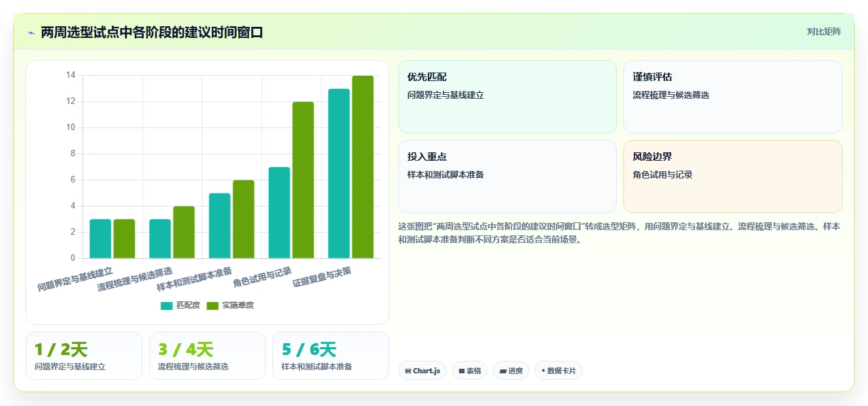The image size is (868, 406).
Task: Click the green 实施难度 legend color box
Action: 213,305
